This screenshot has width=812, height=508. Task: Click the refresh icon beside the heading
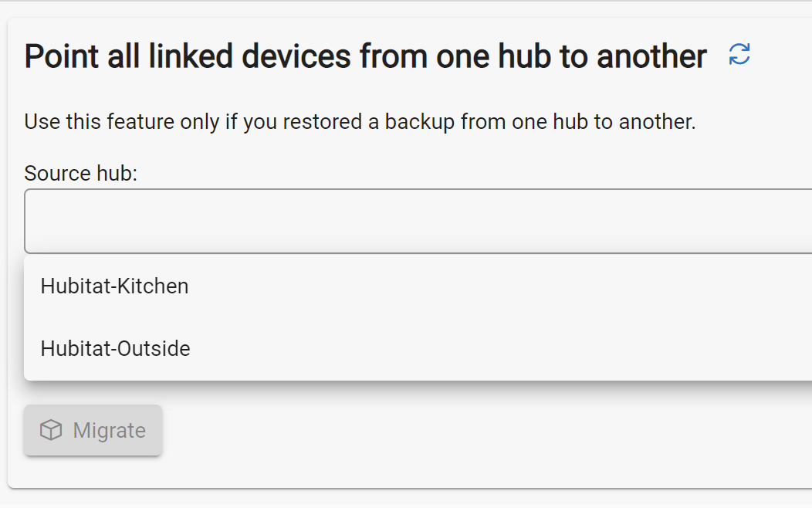739,55
